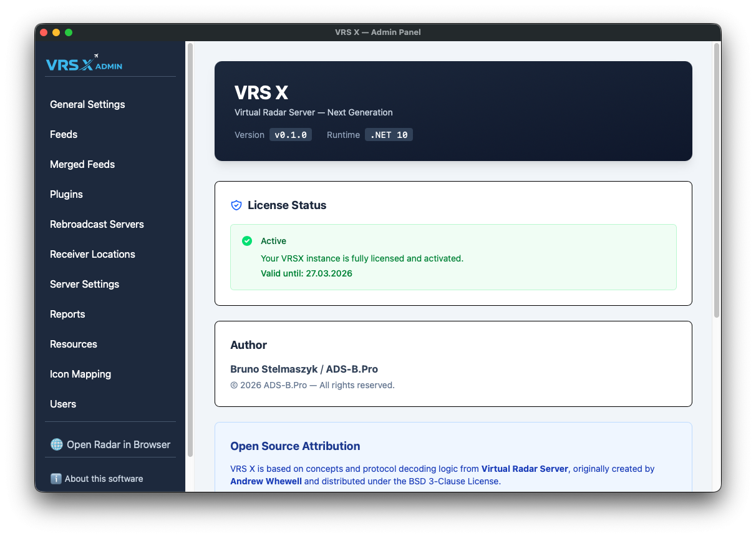Screen dimensions: 756x538
Task: Click the v0.1.0 version badge
Action: 290,134
